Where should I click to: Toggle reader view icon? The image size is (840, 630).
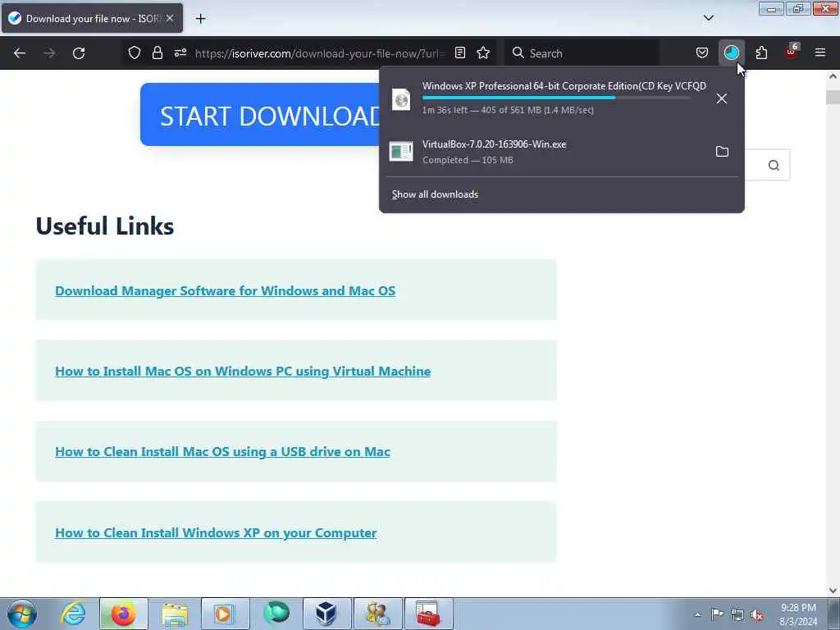pyautogui.click(x=460, y=52)
